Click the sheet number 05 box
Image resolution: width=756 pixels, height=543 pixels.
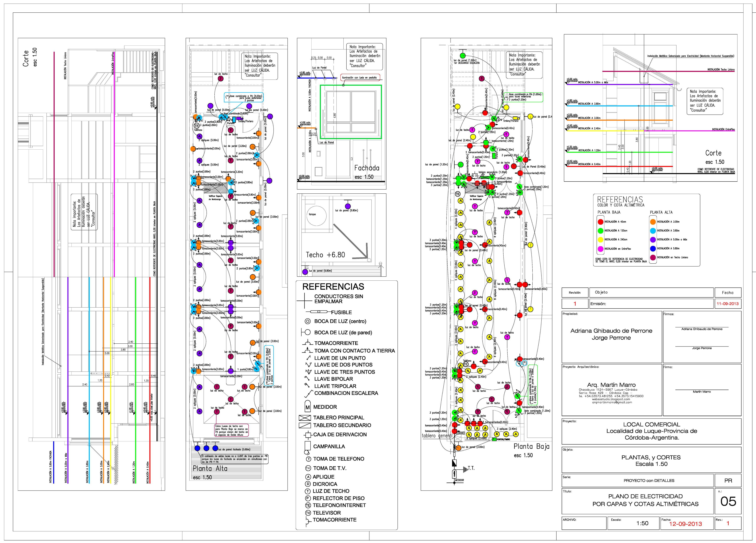(728, 501)
